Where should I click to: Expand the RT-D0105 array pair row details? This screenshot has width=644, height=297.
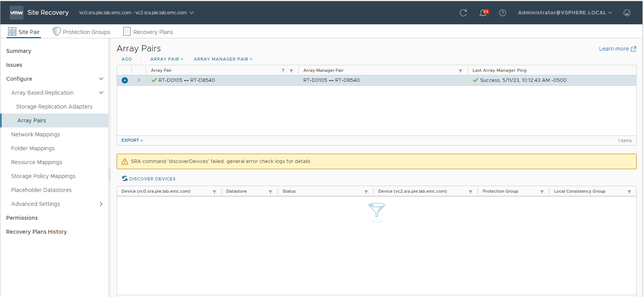[x=139, y=80]
